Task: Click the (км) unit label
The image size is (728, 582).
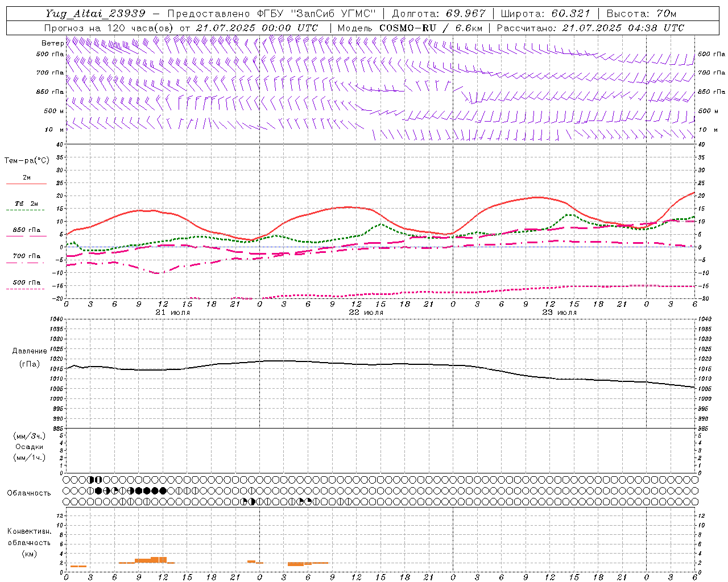Action: tap(30, 554)
